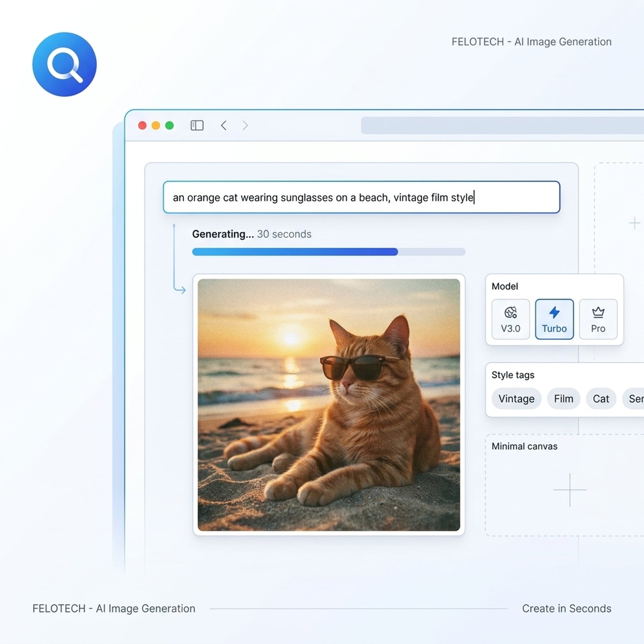Click the 'Create in Seconds' text
The width and height of the screenshot is (644, 644).
pos(567,609)
